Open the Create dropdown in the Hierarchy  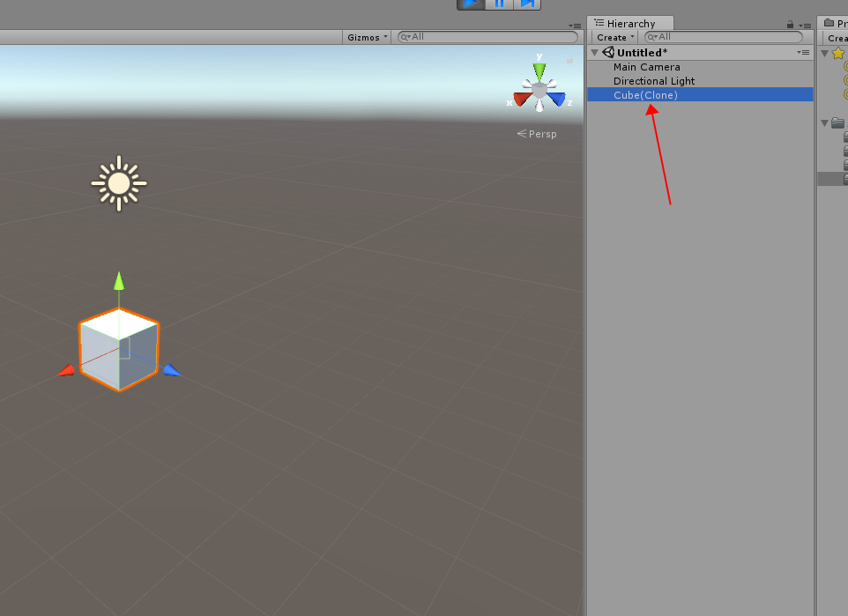coord(613,37)
